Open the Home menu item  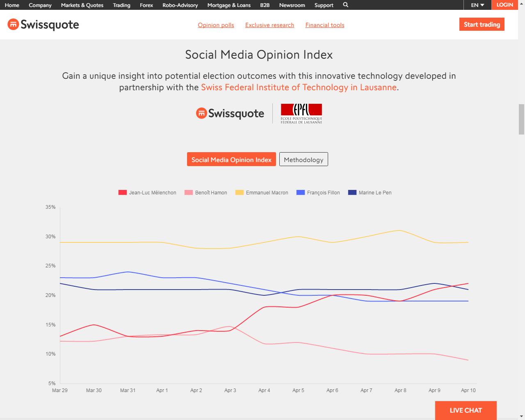(12, 5)
